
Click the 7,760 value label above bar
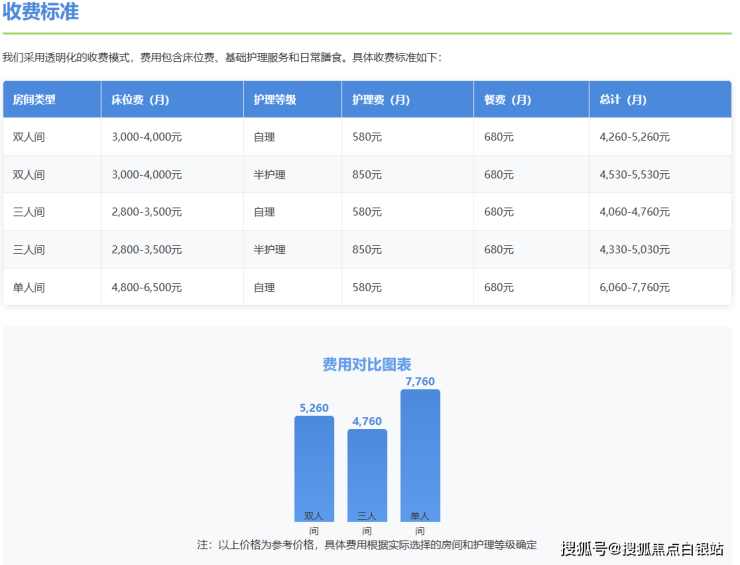420,381
